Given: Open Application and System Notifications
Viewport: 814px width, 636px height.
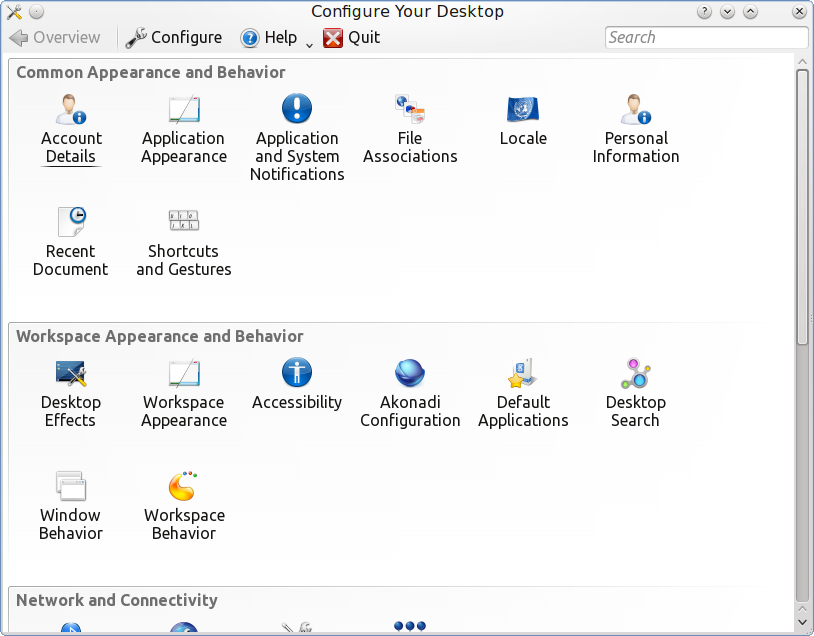Looking at the screenshot, I should click(x=297, y=110).
